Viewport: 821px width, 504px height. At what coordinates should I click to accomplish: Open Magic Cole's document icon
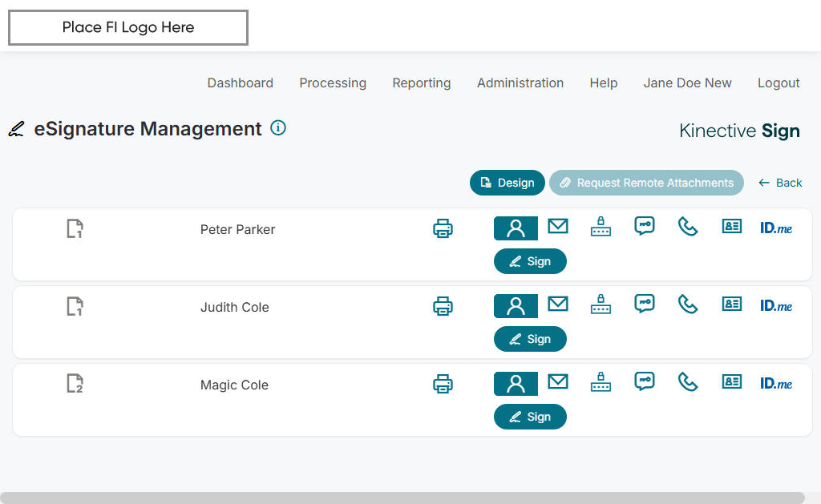click(75, 384)
